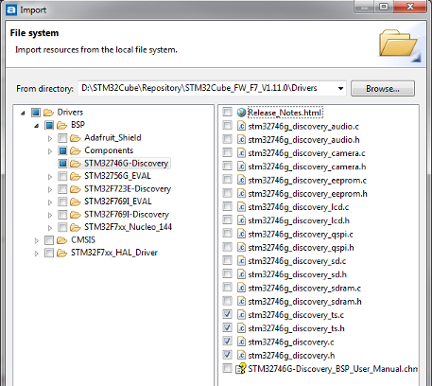
Task: Click the Drivers folder icon
Action: pos(48,112)
